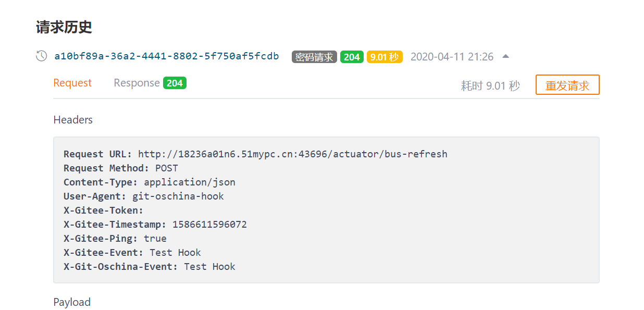
Task: Click the Request URL bus-refresh address
Action: 292,154
